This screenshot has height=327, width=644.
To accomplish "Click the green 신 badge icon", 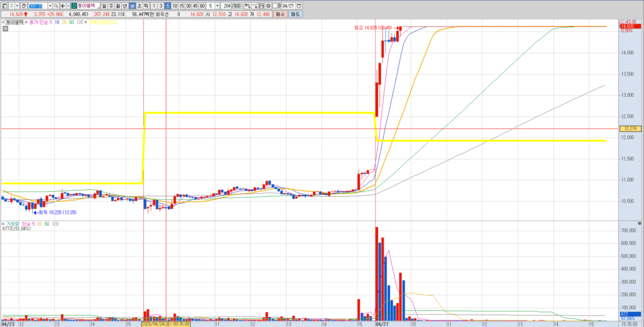I will (74, 6).
